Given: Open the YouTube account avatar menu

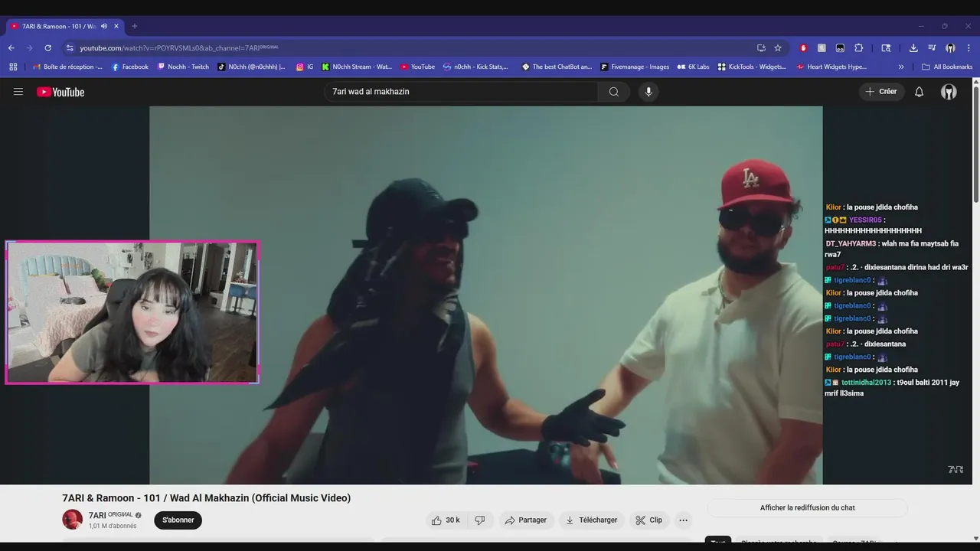Looking at the screenshot, I should [949, 92].
